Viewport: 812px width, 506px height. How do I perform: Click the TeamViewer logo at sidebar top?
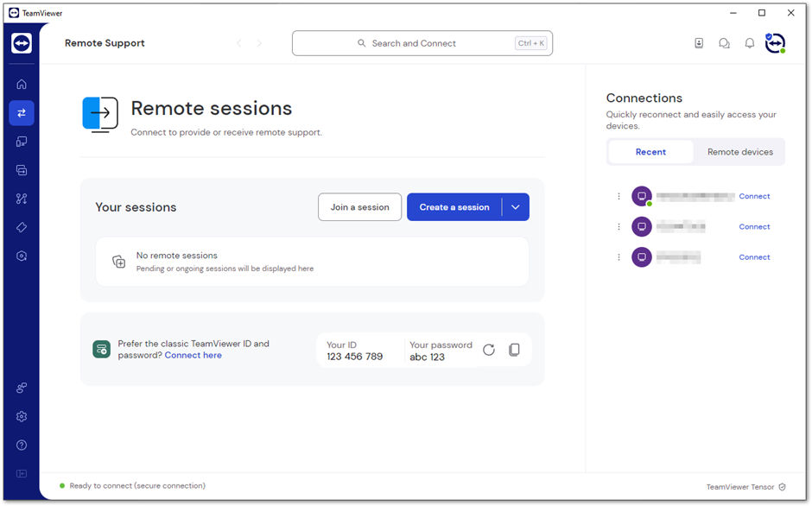(x=22, y=43)
